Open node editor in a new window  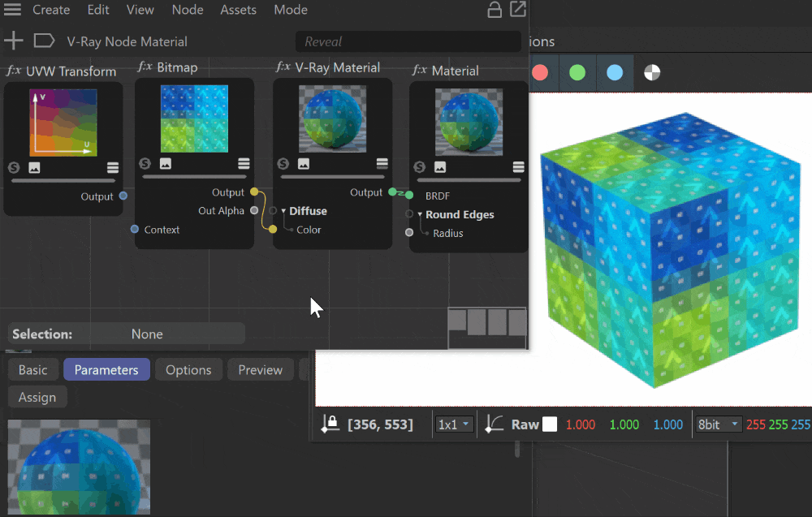(518, 9)
